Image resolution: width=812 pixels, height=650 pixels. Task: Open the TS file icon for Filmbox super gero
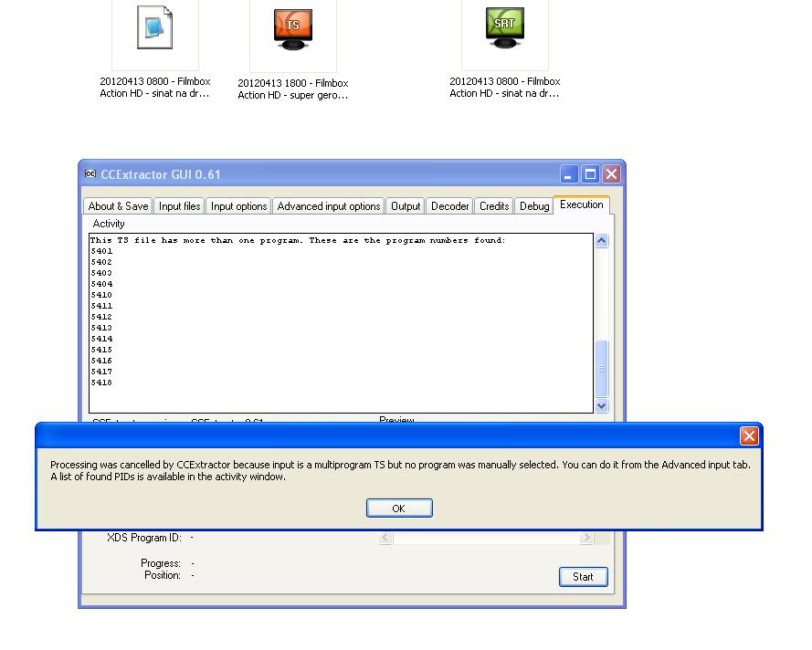click(293, 29)
